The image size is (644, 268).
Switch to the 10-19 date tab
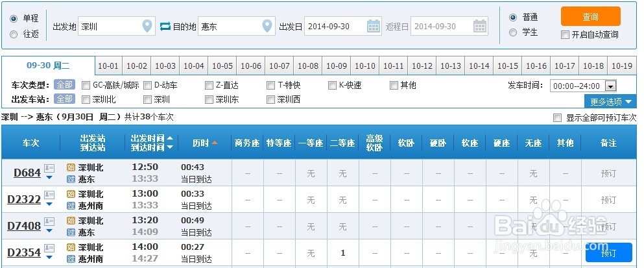(622, 66)
